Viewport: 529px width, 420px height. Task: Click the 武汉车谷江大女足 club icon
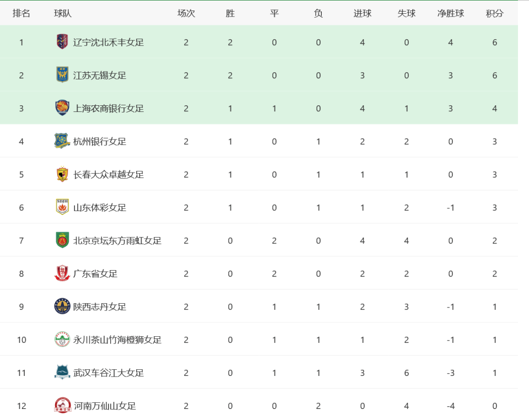tap(62, 373)
